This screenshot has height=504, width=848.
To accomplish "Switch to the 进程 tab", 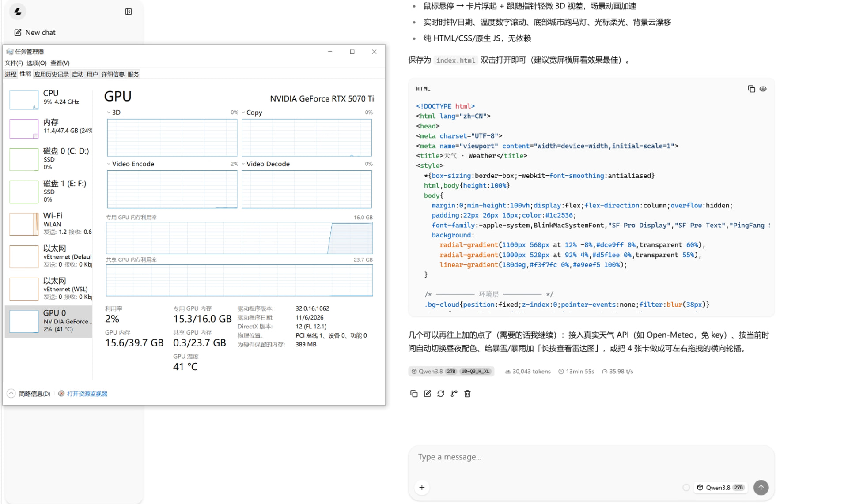I will click(x=11, y=74).
